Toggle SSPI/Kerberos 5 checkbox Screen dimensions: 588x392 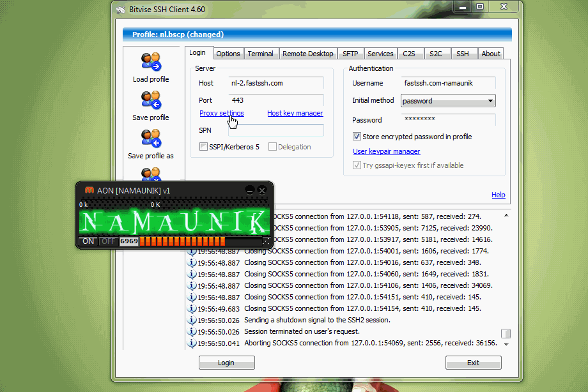click(x=204, y=147)
